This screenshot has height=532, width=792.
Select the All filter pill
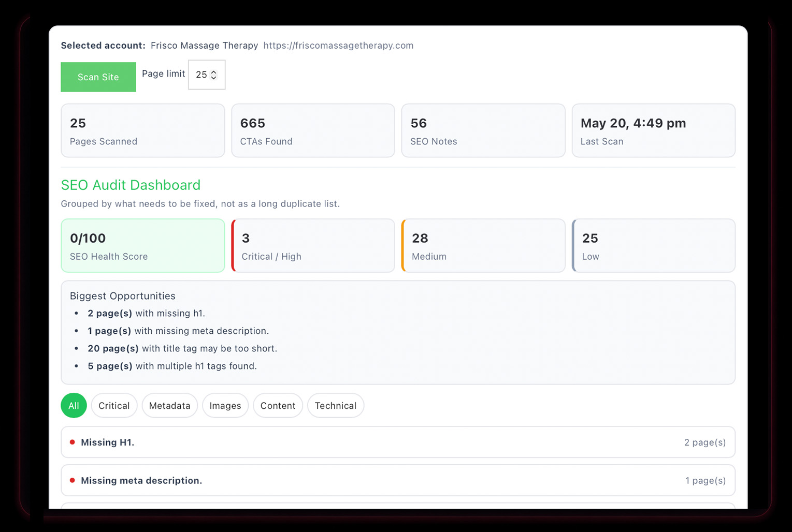click(x=74, y=406)
